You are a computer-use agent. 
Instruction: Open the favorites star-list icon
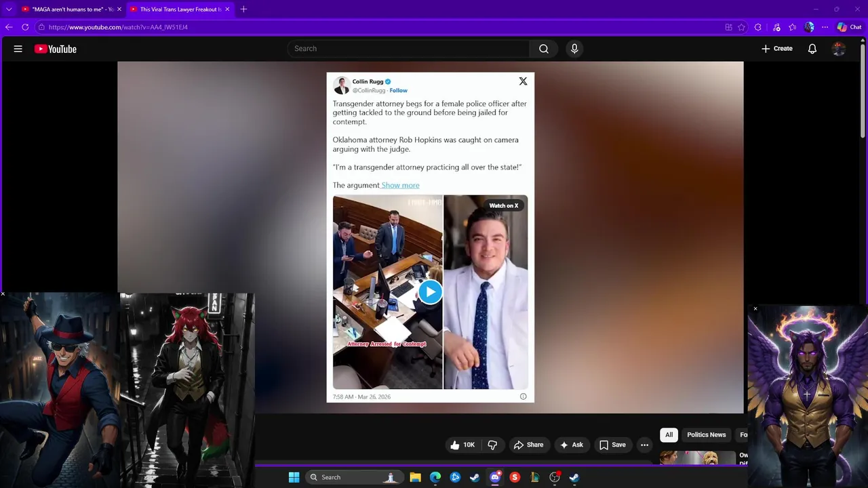point(792,27)
